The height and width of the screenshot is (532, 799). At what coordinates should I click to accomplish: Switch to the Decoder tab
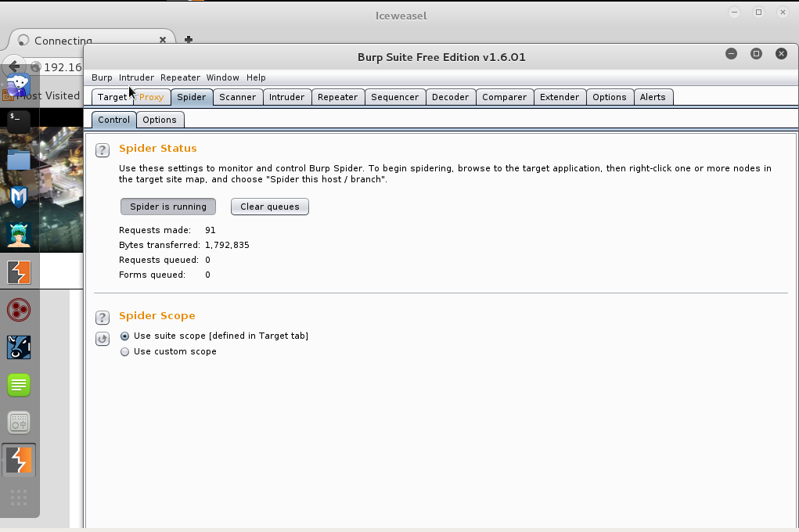[x=450, y=97]
